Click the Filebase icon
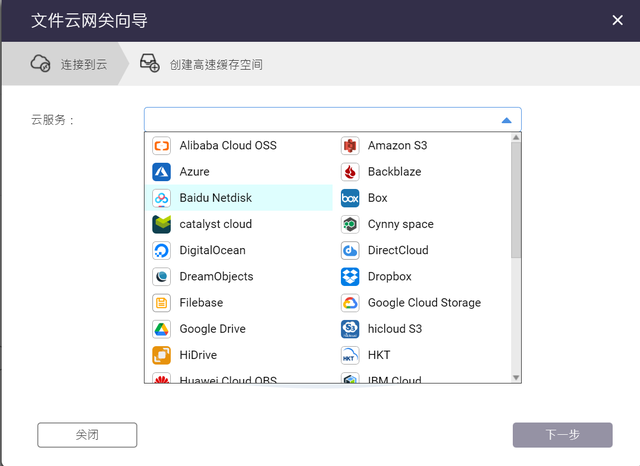Viewport: 640px width, 466px height. (x=161, y=302)
